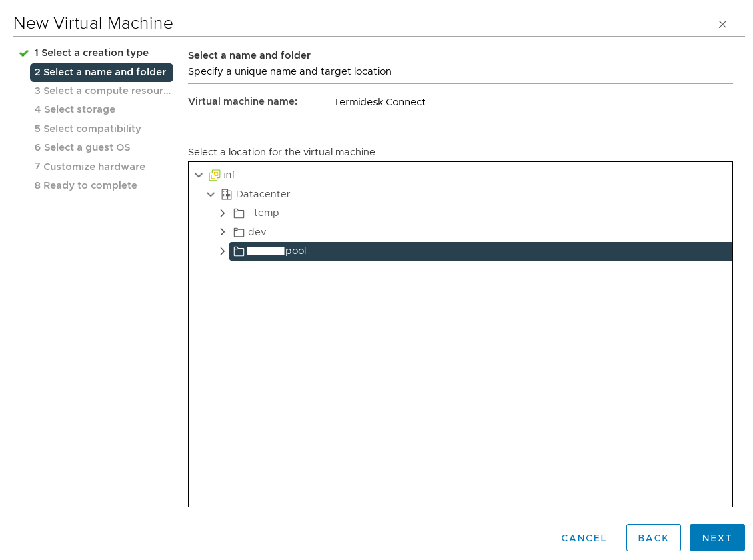Viewport: 753px width, 560px height.
Task: Click the dev folder icon
Action: tap(239, 232)
